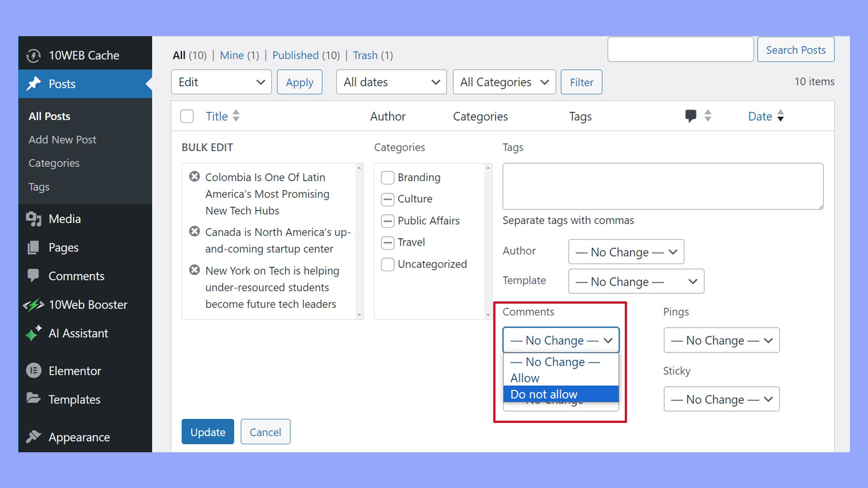868x488 pixels.
Task: Open the AI Assistant menu
Action: click(x=78, y=333)
